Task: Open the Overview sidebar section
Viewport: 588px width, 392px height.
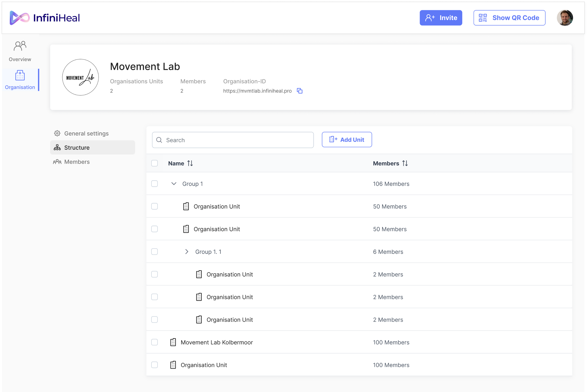Action: tap(20, 51)
